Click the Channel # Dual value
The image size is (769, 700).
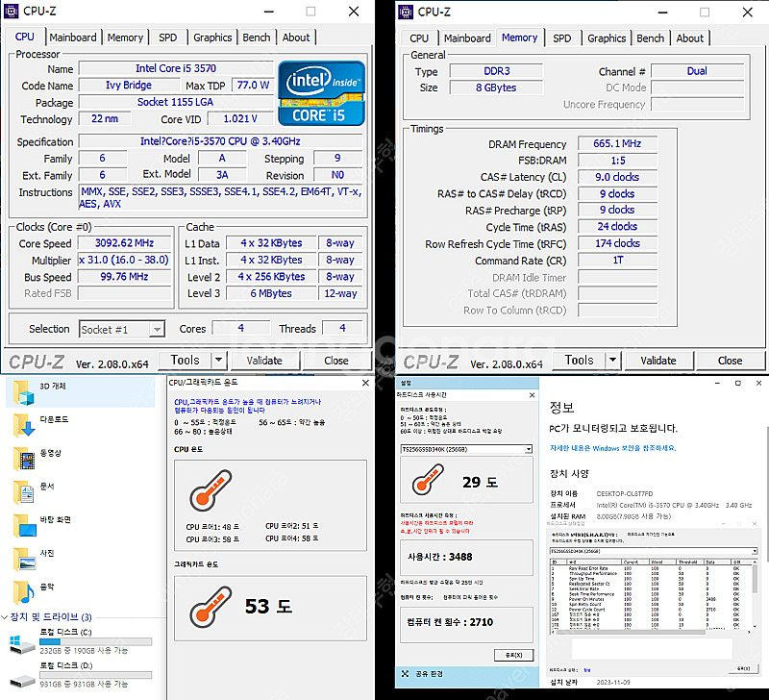click(697, 71)
